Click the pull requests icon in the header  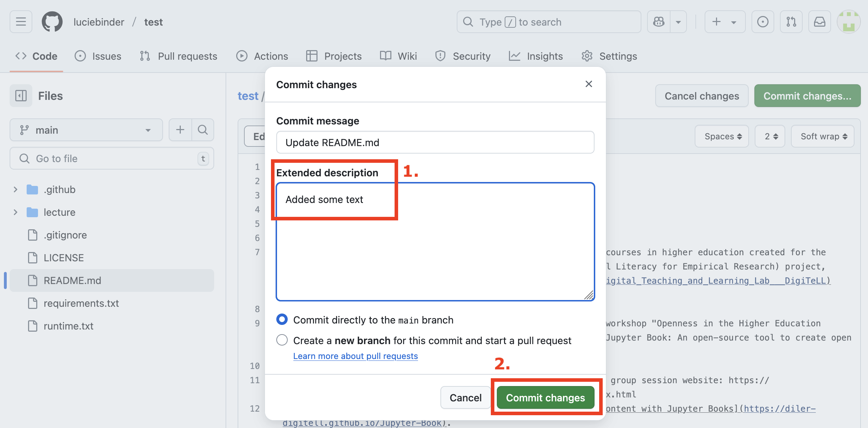pyautogui.click(x=791, y=22)
